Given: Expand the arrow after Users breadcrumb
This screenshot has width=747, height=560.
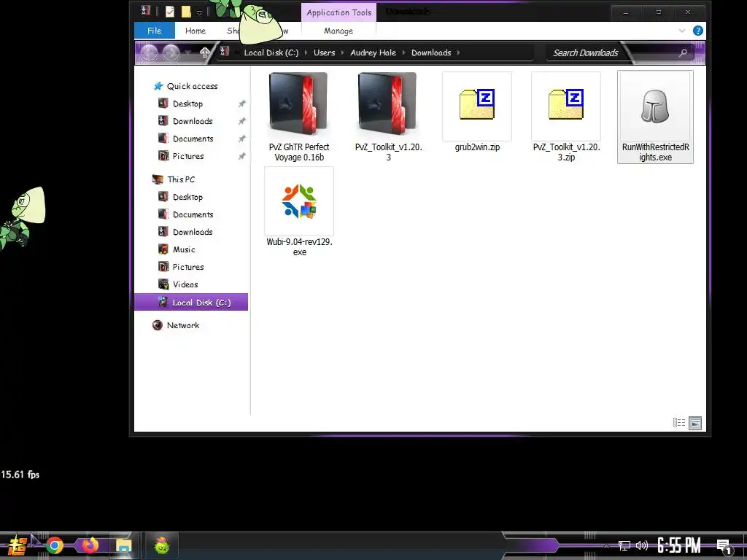Looking at the screenshot, I should [x=342, y=52].
